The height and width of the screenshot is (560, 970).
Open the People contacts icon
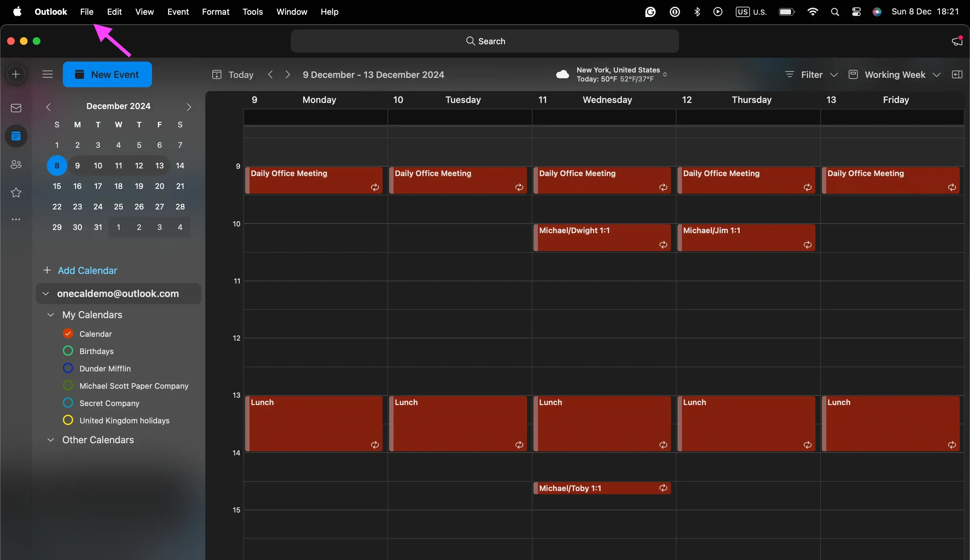(16, 165)
